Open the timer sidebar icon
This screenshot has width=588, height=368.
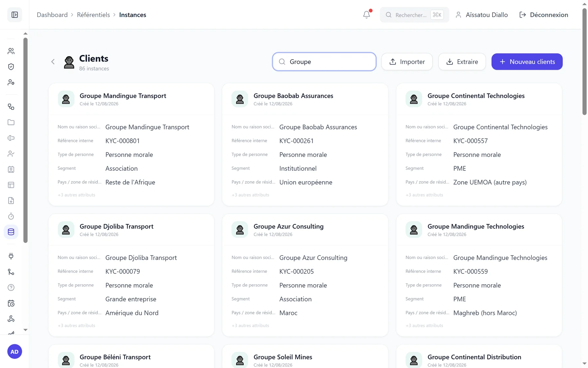click(x=11, y=216)
